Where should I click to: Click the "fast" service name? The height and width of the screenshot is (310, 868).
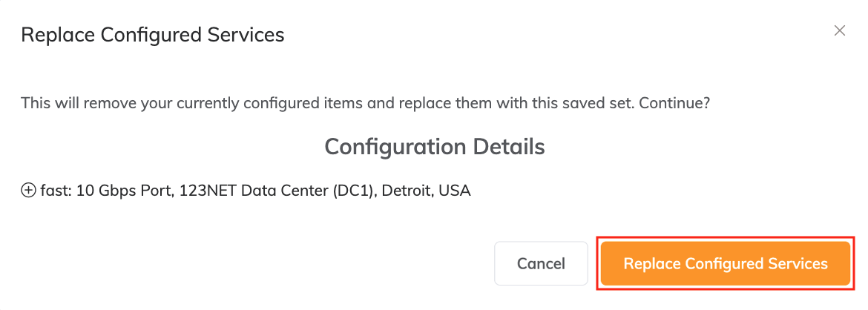point(54,191)
